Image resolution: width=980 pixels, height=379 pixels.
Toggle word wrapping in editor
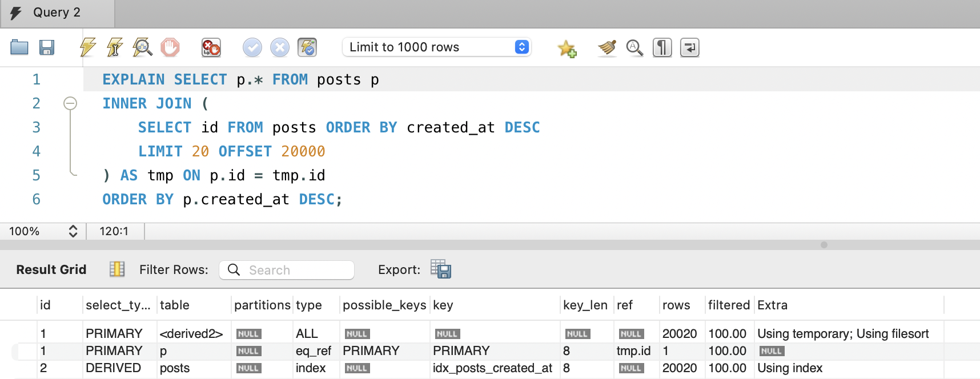(689, 48)
